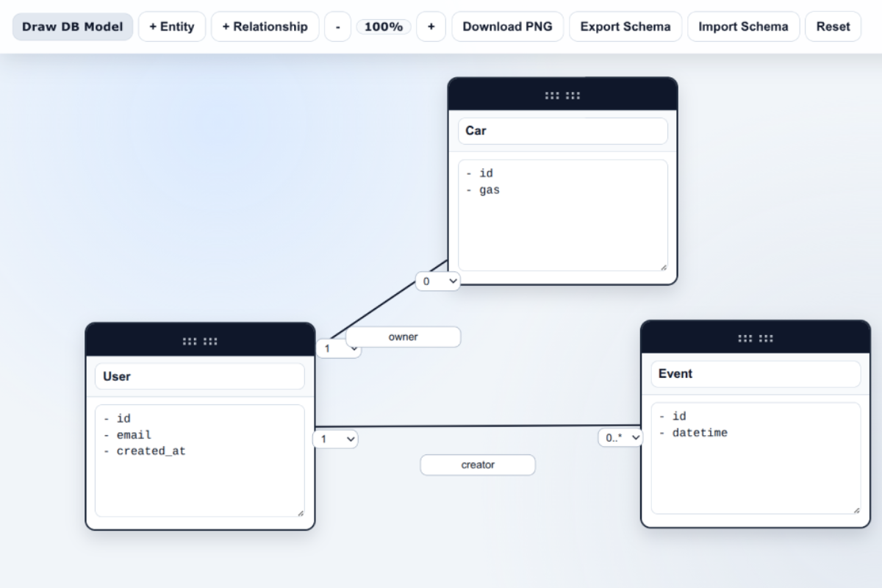Screen dimensions: 882x588
Task: Click the zoom in plus button
Action: tap(431, 26)
